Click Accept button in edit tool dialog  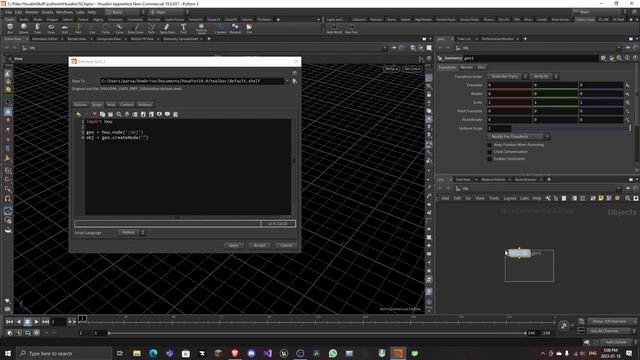(x=259, y=245)
